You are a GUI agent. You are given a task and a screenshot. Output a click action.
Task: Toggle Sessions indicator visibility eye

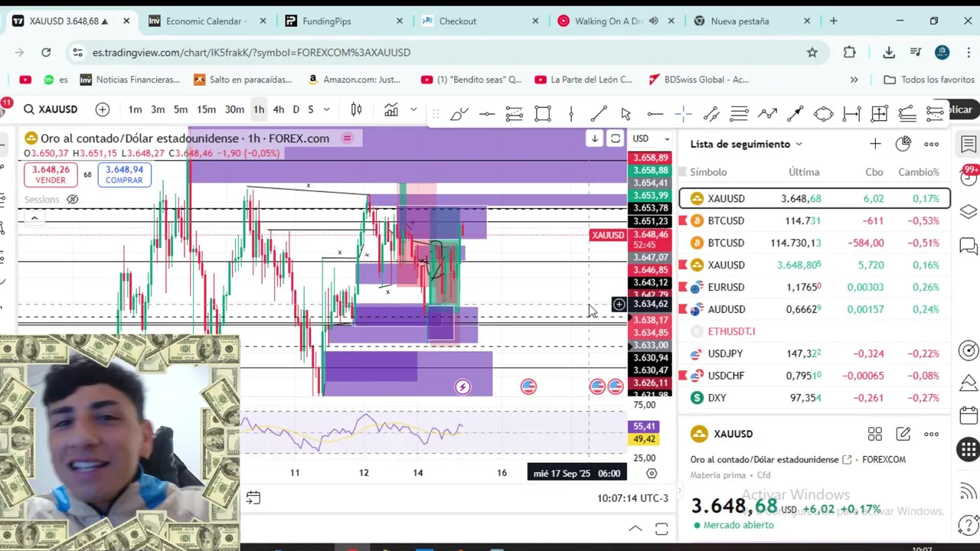click(x=72, y=200)
